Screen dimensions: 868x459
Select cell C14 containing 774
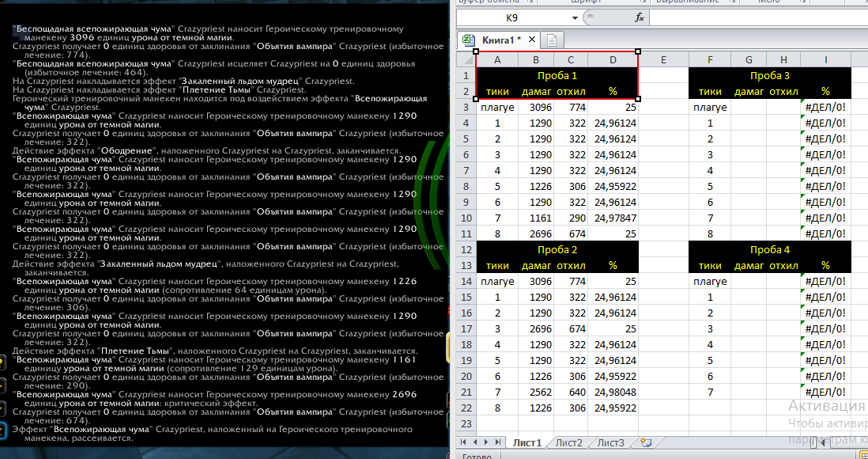(570, 281)
